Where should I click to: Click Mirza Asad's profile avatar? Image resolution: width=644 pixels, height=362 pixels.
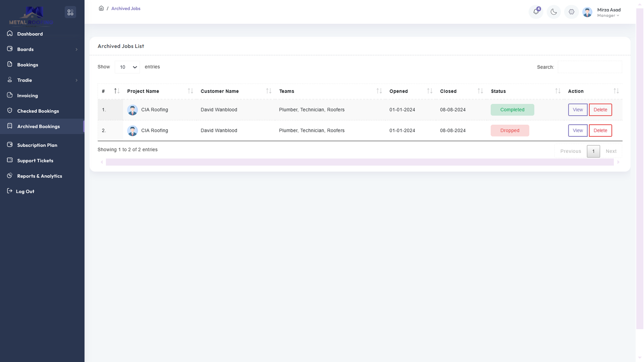[587, 12]
